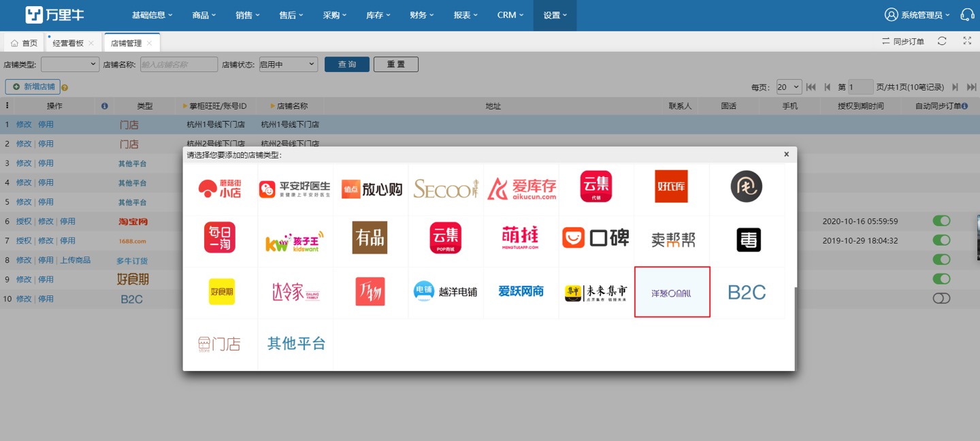Click 授权 link in row 6
Viewport: 980px width, 441px height.
click(x=24, y=221)
